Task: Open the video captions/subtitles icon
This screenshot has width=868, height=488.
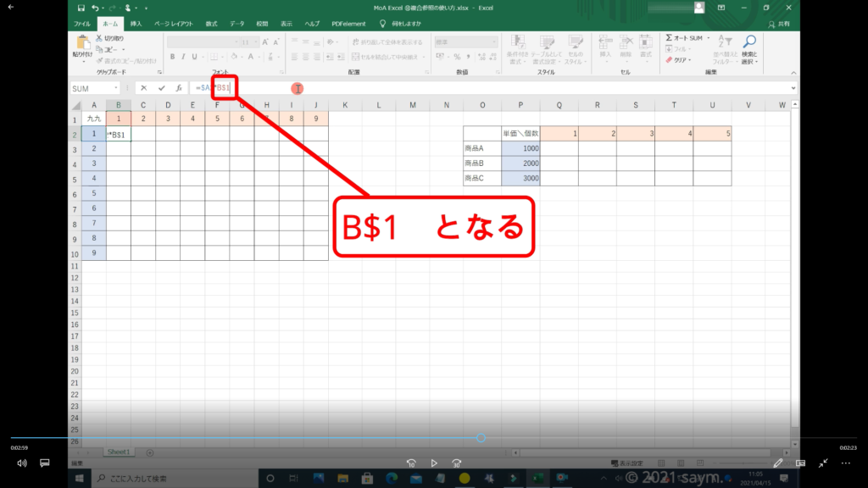Action: tap(45, 463)
